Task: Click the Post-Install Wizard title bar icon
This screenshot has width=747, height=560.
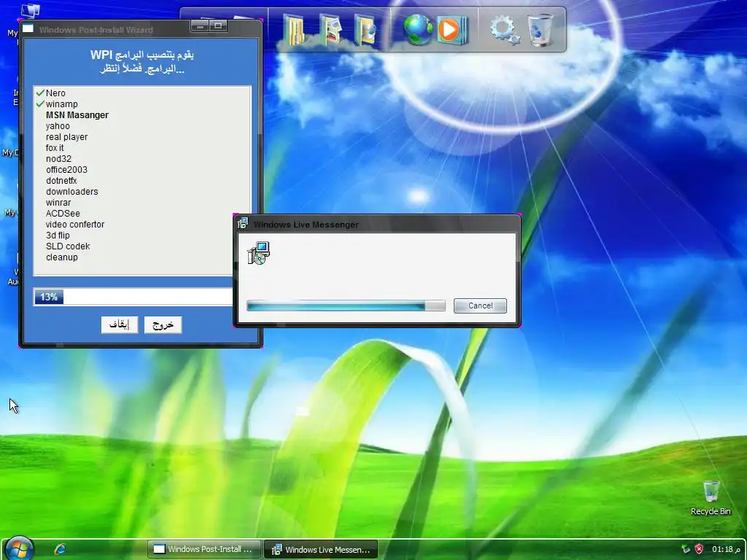Action: coord(28,28)
